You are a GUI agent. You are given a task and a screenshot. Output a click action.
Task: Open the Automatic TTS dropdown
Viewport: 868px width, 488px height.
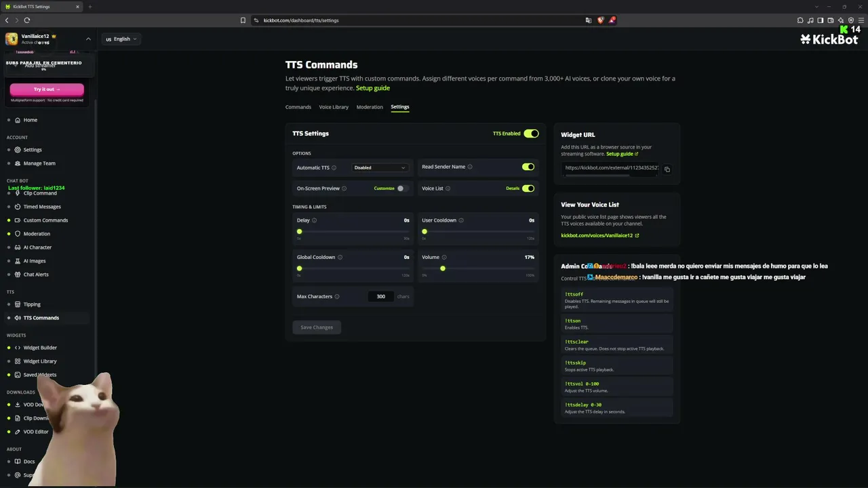coord(380,167)
